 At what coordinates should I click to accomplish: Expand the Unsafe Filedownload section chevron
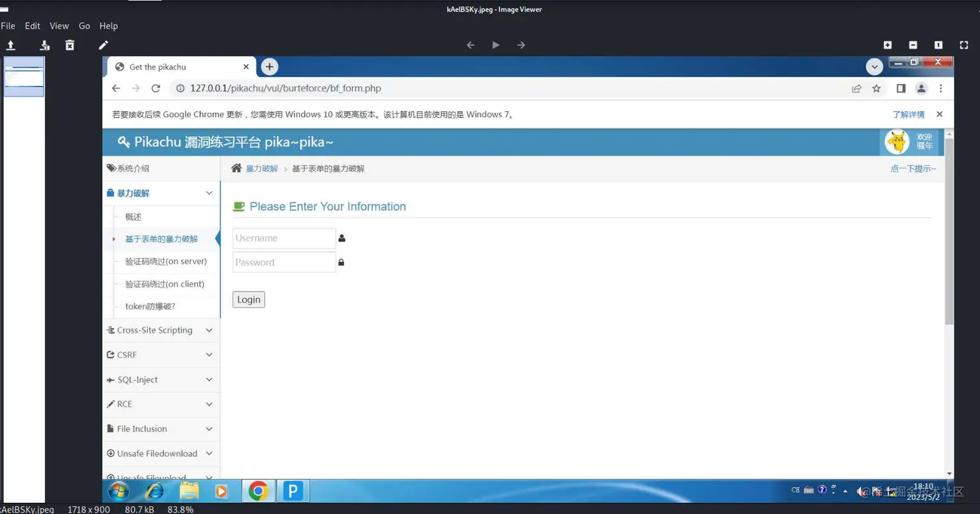pyautogui.click(x=209, y=454)
